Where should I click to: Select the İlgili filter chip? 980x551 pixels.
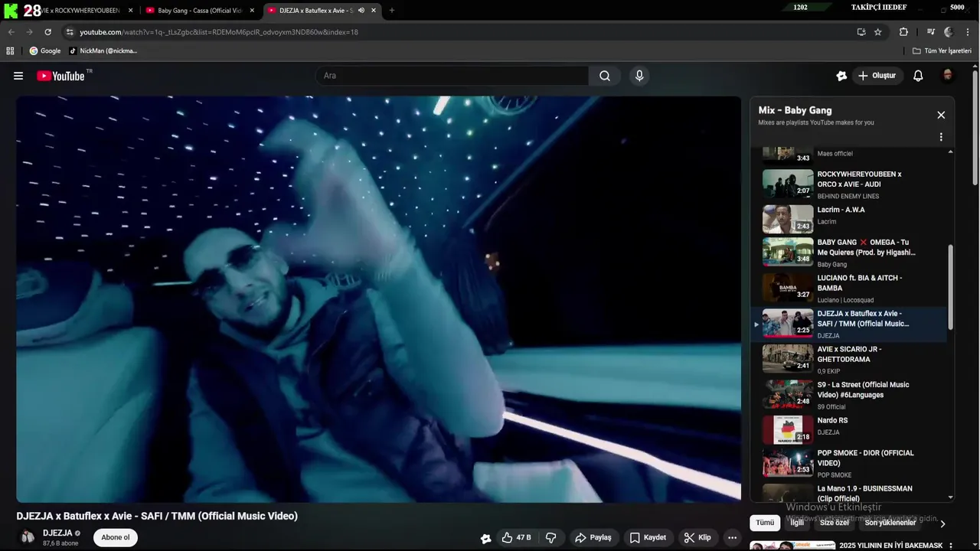tap(797, 523)
